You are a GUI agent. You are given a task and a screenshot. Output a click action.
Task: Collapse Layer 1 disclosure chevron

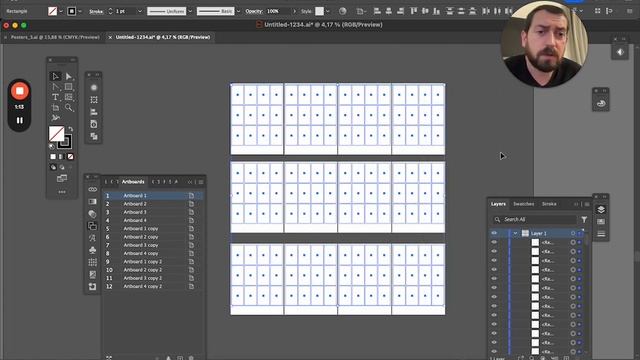coord(515,233)
